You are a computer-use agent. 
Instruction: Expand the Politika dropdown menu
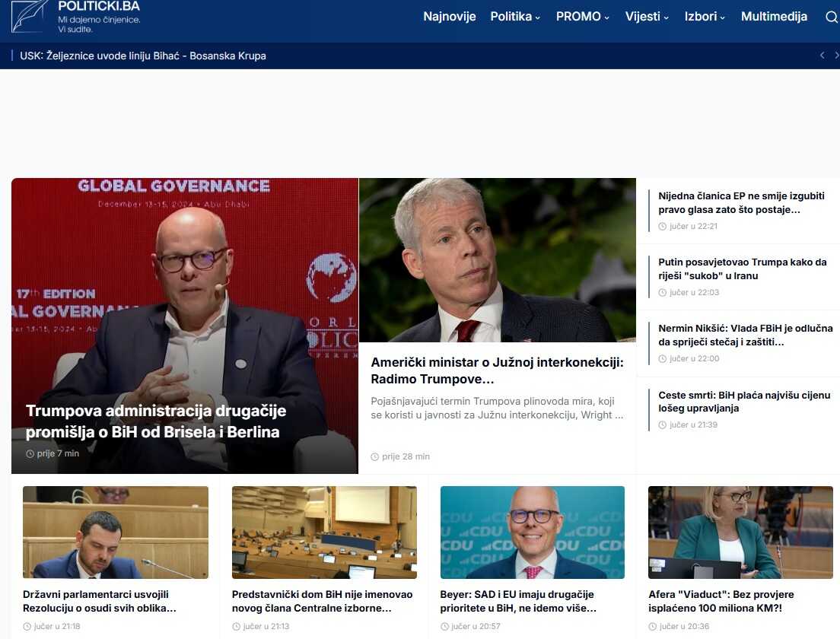(x=515, y=17)
